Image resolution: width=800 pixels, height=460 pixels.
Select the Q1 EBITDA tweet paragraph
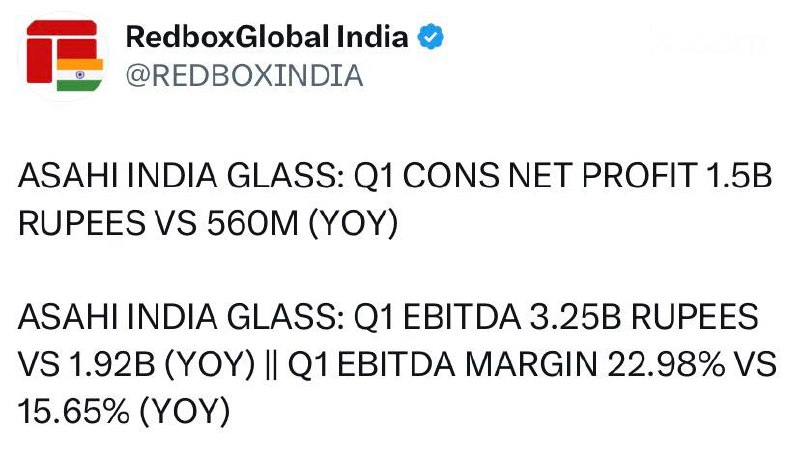[x=397, y=364]
